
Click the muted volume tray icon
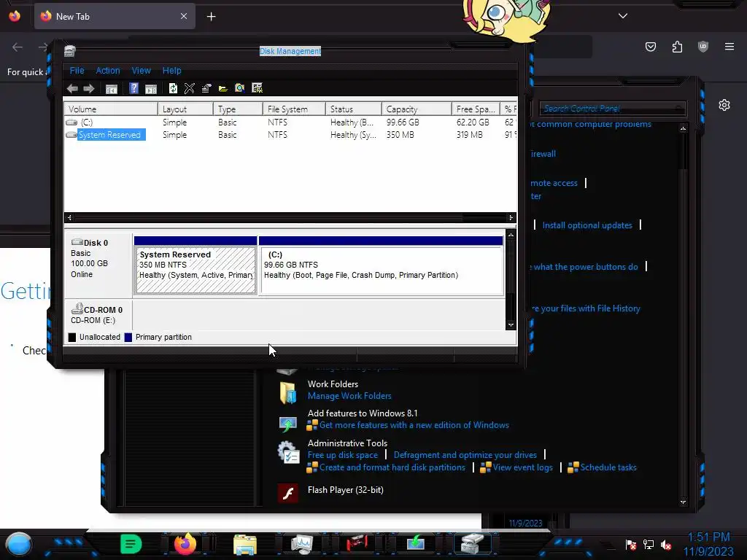(x=665, y=545)
